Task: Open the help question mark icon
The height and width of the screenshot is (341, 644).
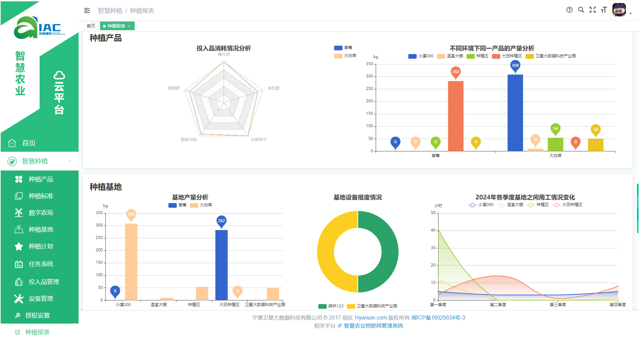Action: click(x=569, y=10)
